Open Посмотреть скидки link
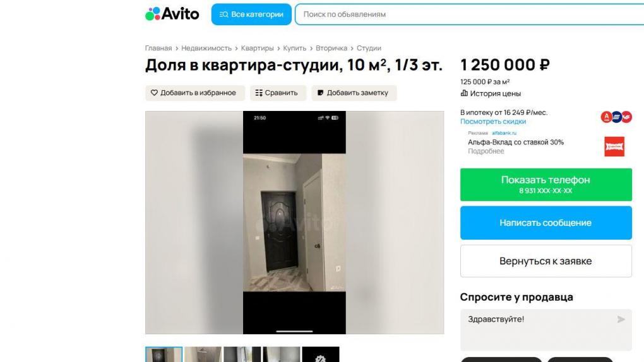This screenshot has width=644, height=362. click(493, 122)
